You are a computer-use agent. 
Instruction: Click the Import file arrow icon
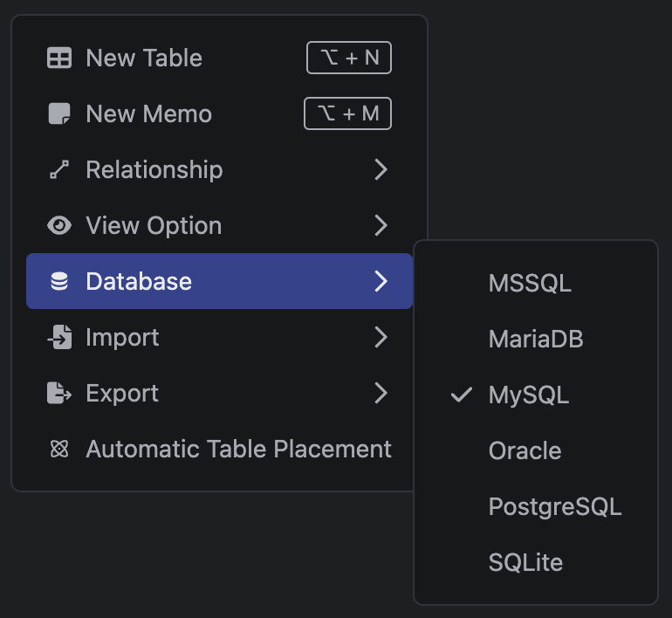(59, 338)
